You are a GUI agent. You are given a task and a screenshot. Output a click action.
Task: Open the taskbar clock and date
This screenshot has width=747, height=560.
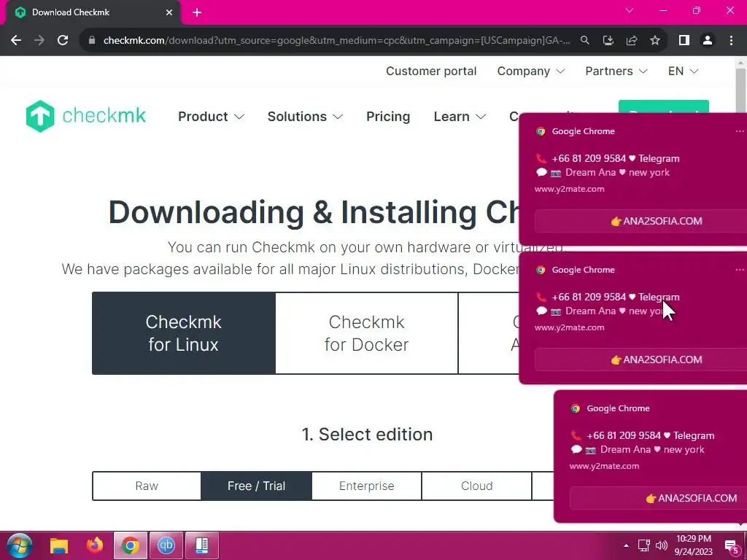pos(694,545)
